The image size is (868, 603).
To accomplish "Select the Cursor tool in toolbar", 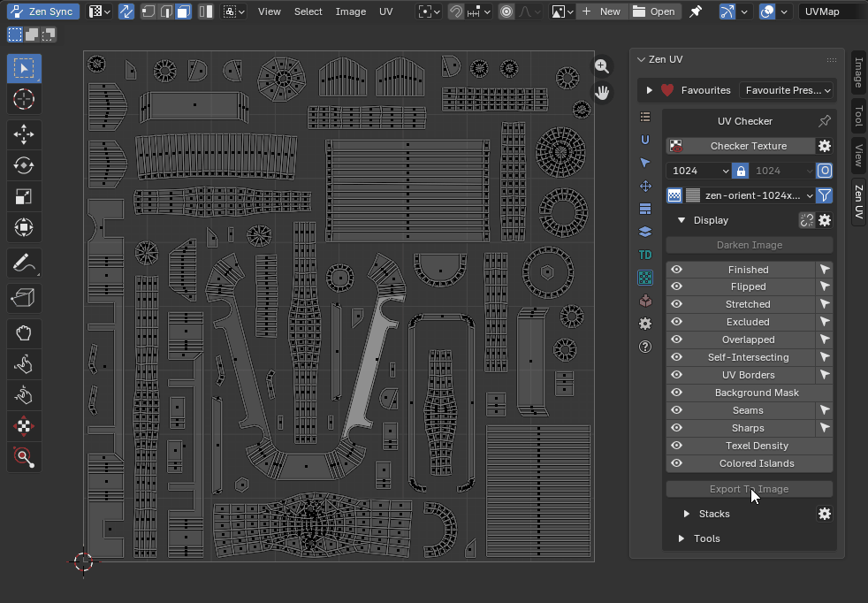I will (24, 99).
